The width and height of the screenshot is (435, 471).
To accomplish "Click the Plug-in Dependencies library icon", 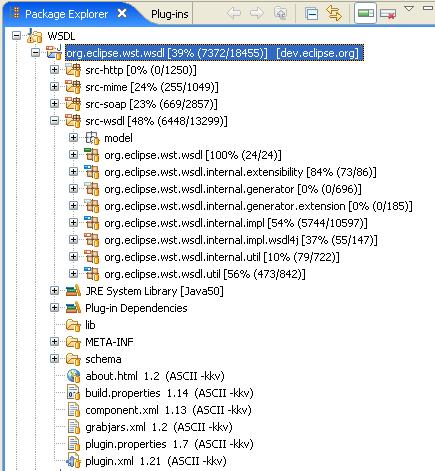I will 73,308.
